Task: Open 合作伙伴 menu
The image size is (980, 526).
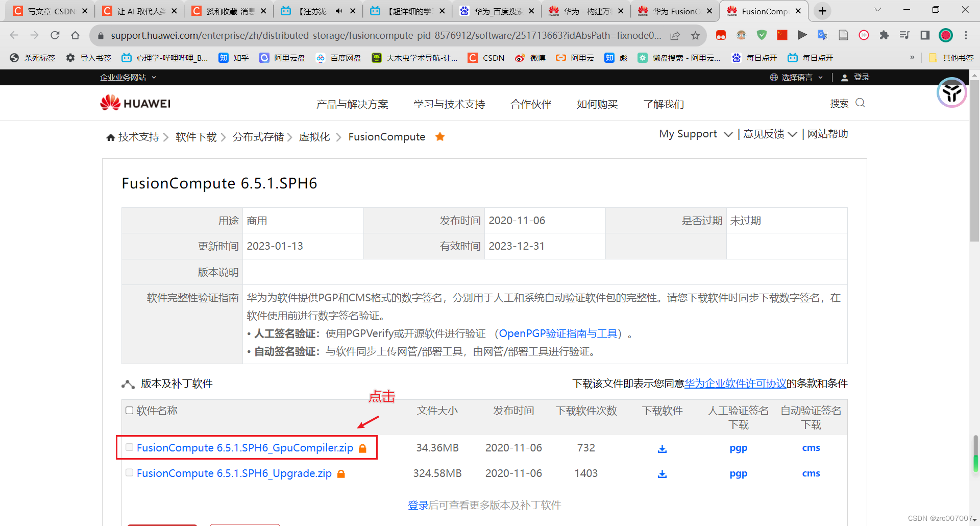Action: (x=531, y=104)
